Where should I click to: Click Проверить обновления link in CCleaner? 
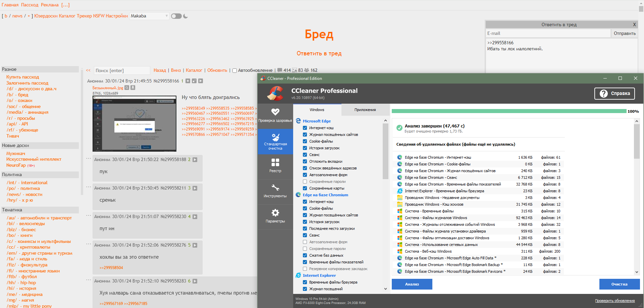[615, 301]
